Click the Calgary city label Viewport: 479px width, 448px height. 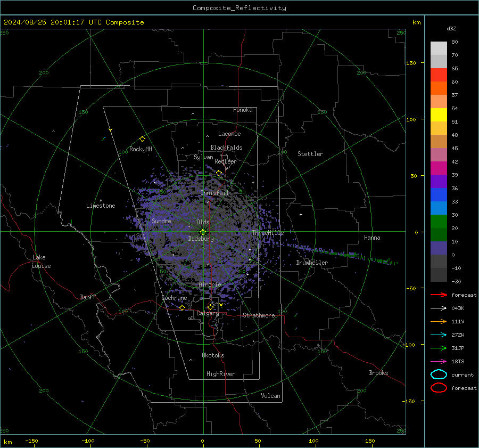click(x=208, y=313)
